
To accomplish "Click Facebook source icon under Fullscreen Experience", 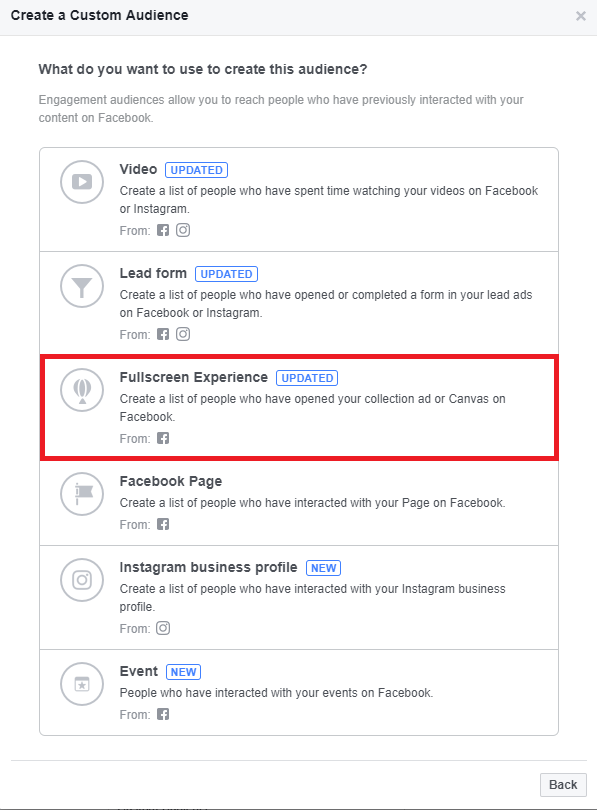I will click(163, 438).
